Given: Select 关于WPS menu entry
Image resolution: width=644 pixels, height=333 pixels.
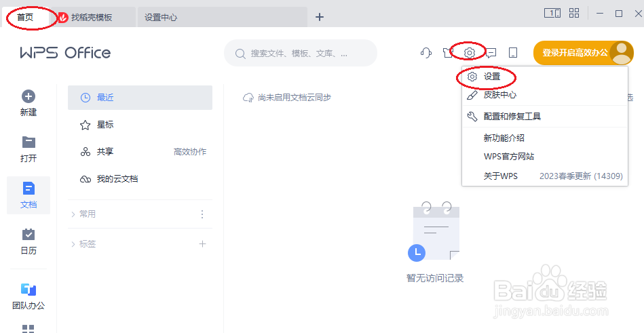Looking at the screenshot, I should [x=545, y=176].
